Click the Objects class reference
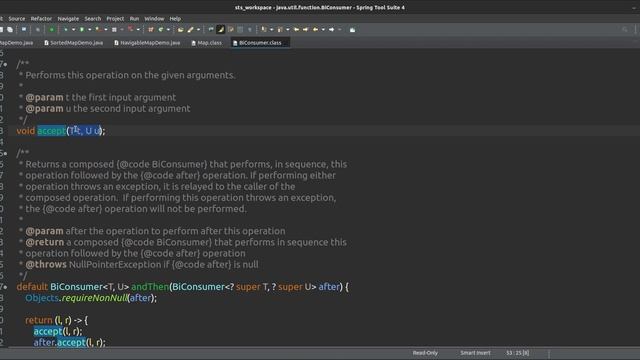Image resolution: width=640 pixels, height=360 pixels. (x=42, y=298)
